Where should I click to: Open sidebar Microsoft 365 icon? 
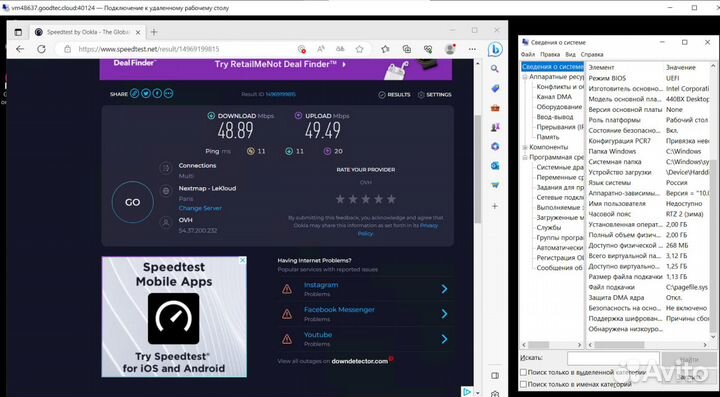point(495,146)
